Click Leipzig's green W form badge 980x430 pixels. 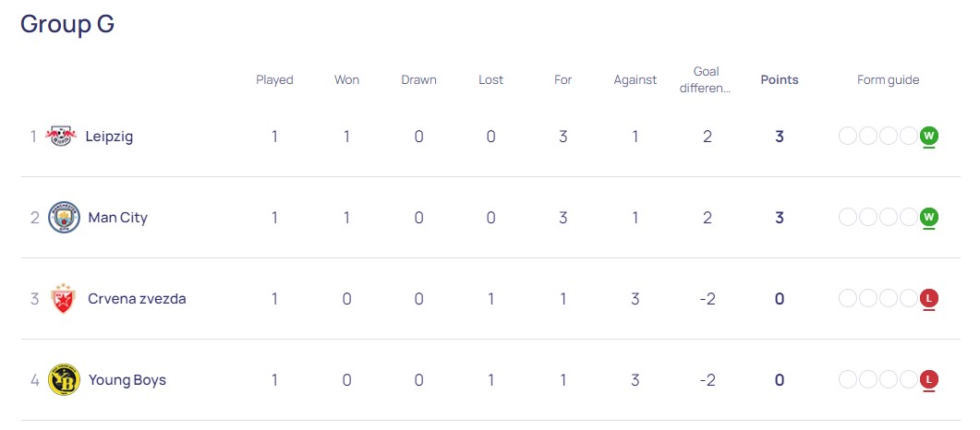[x=929, y=136]
